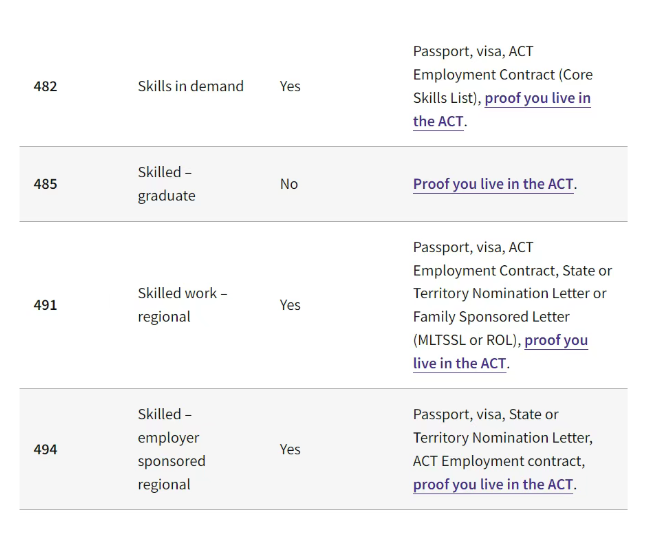Click the Skilled work – regional text
This screenshot has height=549, width=648.
[x=182, y=305]
